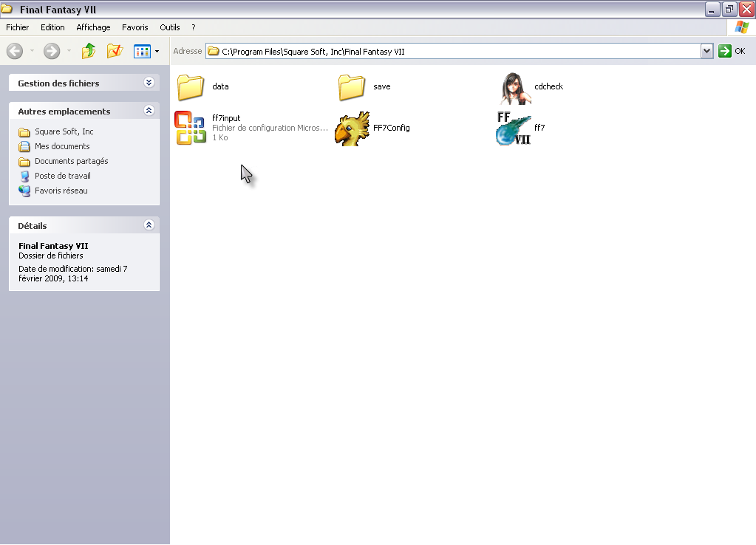Open the Favoris menu

click(x=135, y=27)
